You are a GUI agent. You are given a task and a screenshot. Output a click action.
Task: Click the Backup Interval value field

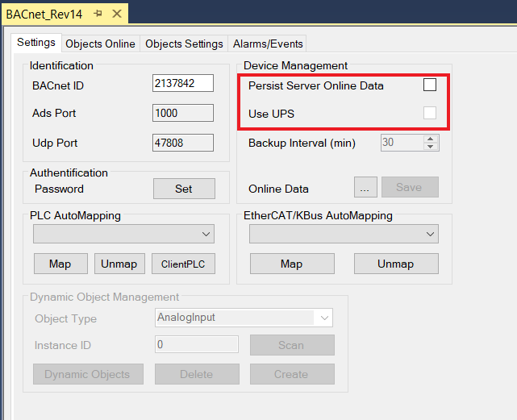[x=402, y=143]
